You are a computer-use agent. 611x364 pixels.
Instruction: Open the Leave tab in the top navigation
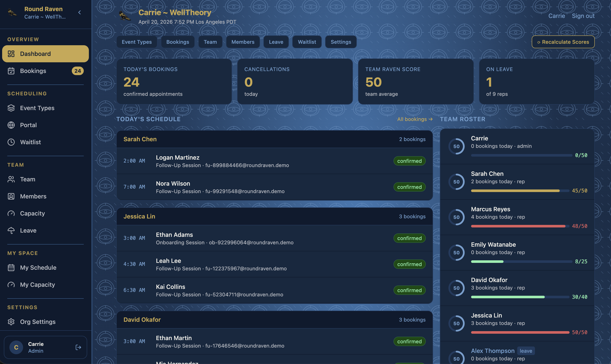[x=276, y=42]
